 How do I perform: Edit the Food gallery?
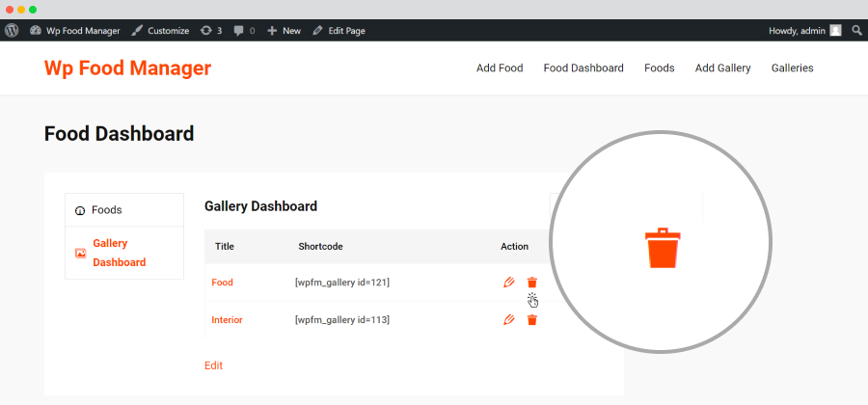coord(508,283)
